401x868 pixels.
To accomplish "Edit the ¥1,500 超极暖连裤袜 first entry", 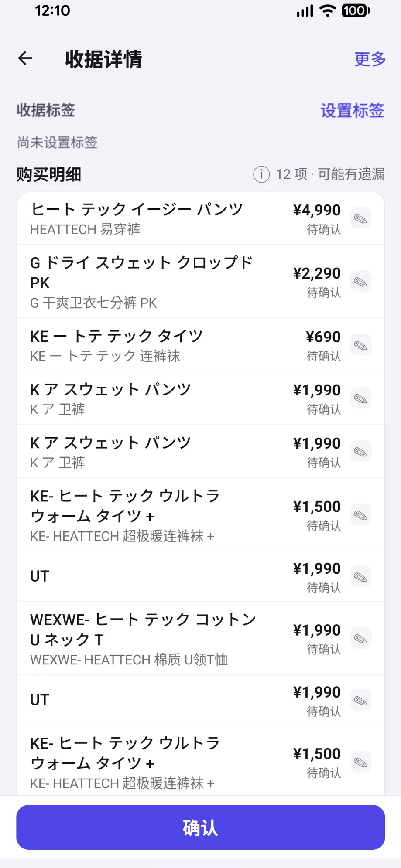I will tap(361, 515).
